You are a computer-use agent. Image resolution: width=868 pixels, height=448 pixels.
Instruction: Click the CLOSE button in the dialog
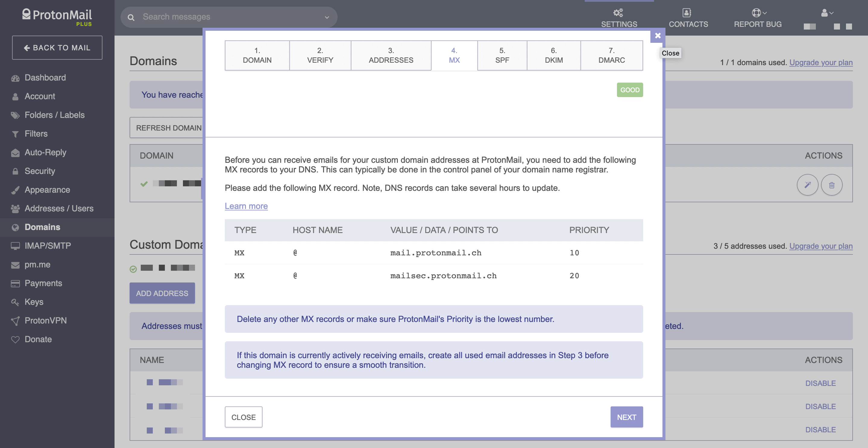[x=243, y=417]
